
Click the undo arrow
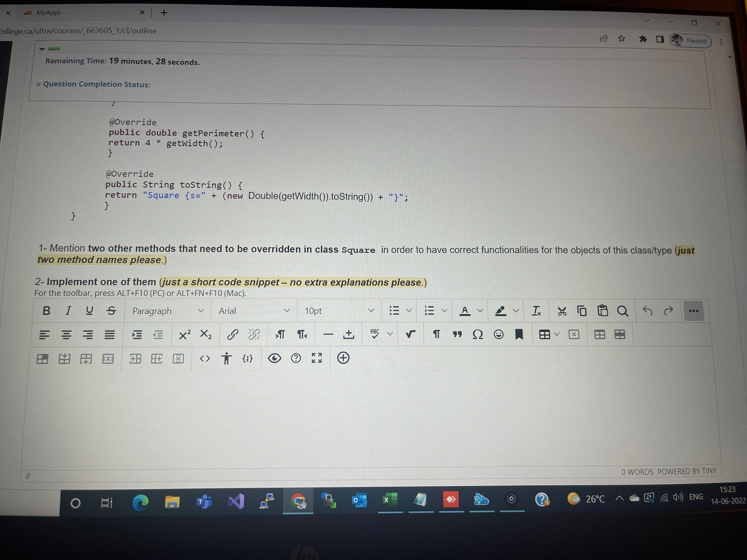click(647, 311)
